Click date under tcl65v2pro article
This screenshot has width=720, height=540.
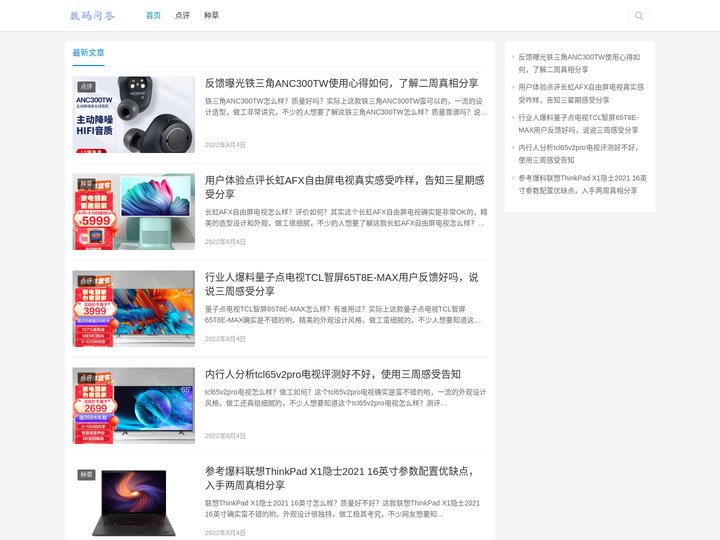(225, 436)
